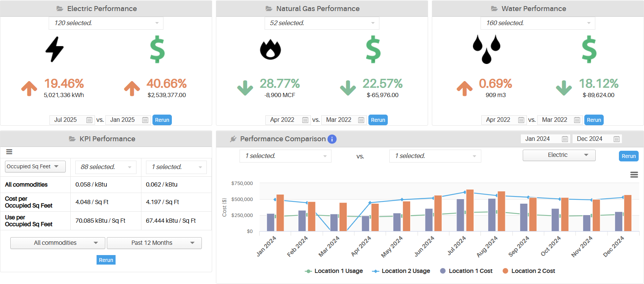Click the Location 2 Cost orange swatch
Viewport: 644px width, 284px height.
(x=505, y=271)
